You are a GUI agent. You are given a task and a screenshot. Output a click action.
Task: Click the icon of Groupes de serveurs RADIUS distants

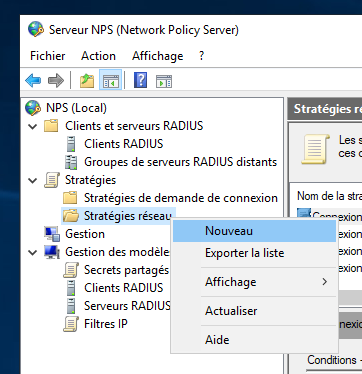71,162
